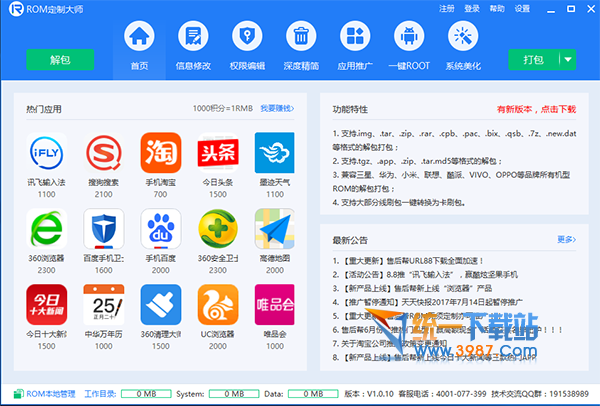This screenshot has height=406, width=600.
Task: Click the ROM定制大师 logo icon
Action: click(x=16, y=9)
